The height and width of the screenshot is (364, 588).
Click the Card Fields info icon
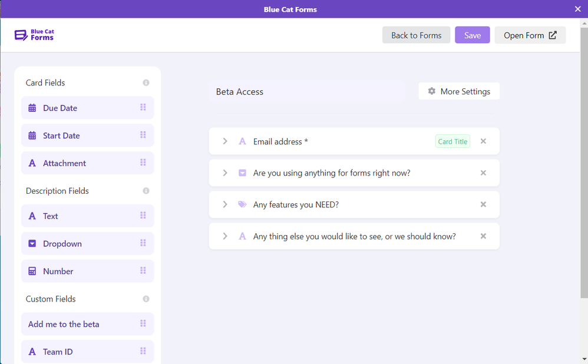point(146,82)
